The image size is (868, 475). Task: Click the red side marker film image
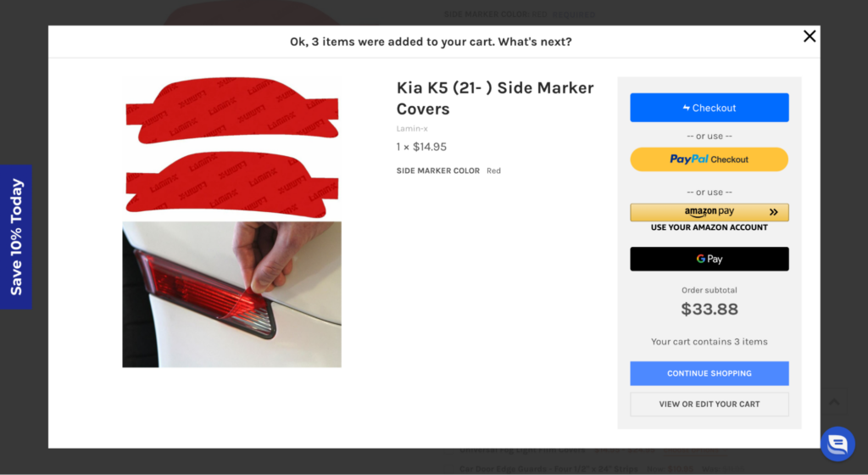pyautogui.click(x=232, y=148)
